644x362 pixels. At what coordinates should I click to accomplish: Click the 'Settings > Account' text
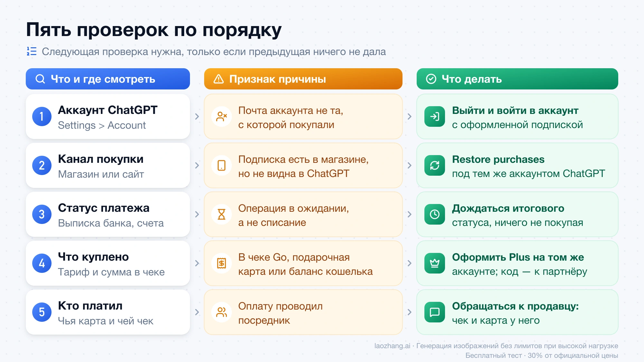(102, 125)
